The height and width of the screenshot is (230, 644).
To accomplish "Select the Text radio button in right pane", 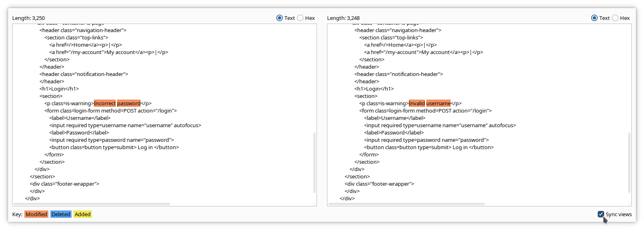I will point(594,18).
